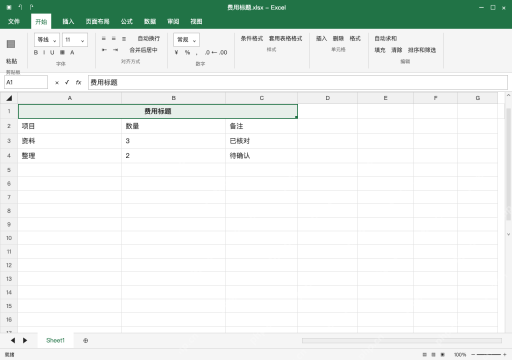Image resolution: width=512 pixels, height=360 pixels.
Task: Toggle 自动换行 wrap text
Action: 149,39
